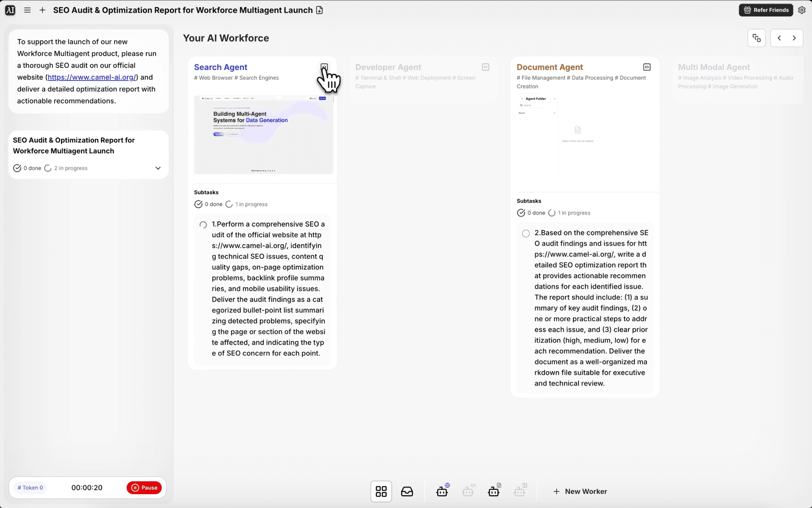Toggle the SEO audit subtask status circle

coord(203,225)
